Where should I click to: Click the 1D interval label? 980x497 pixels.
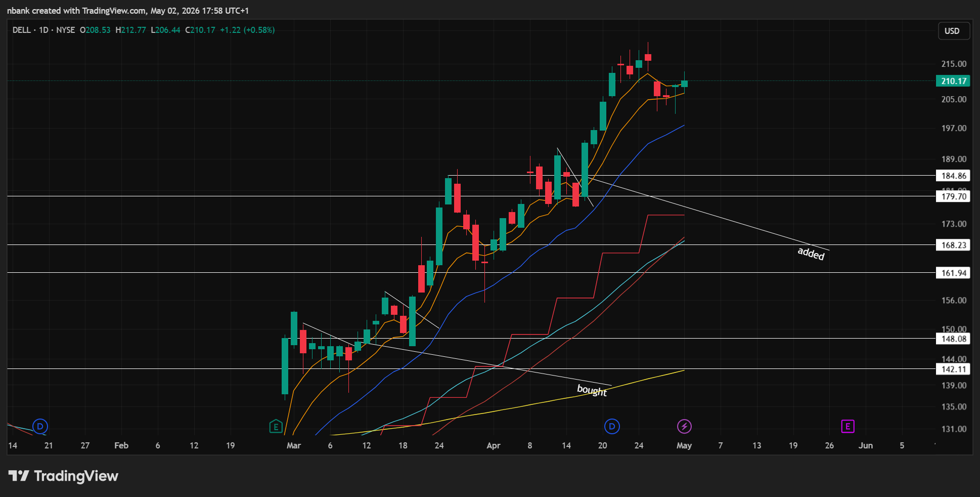[x=43, y=30]
